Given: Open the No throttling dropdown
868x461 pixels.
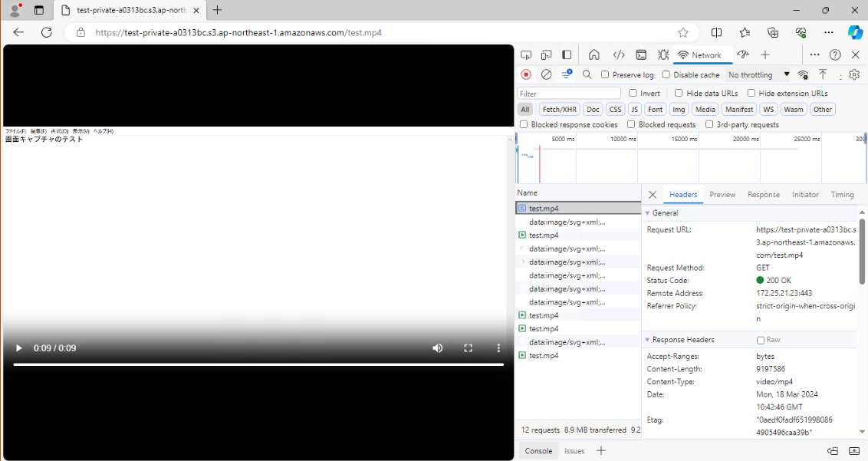Looking at the screenshot, I should [x=758, y=74].
